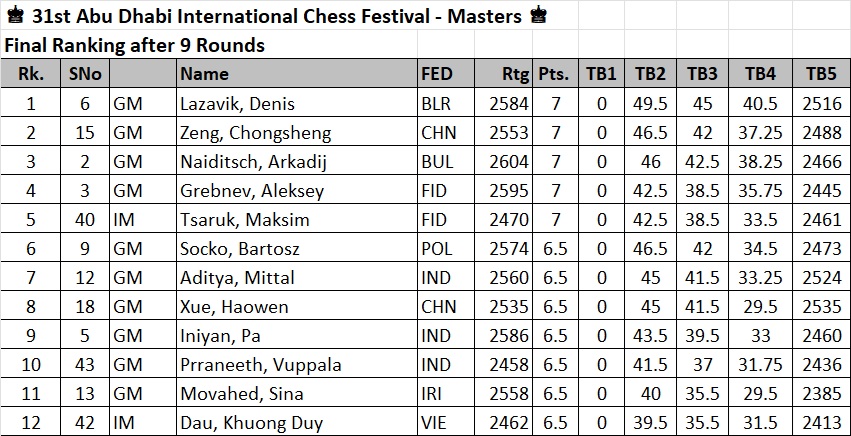Click the cell with Lazavik, Denis

[297, 103]
